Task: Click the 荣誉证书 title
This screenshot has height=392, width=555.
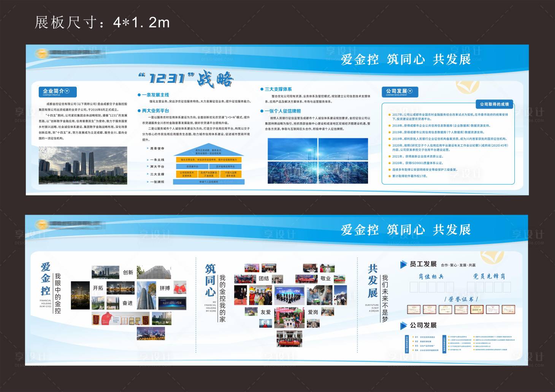Action: [x=461, y=299]
